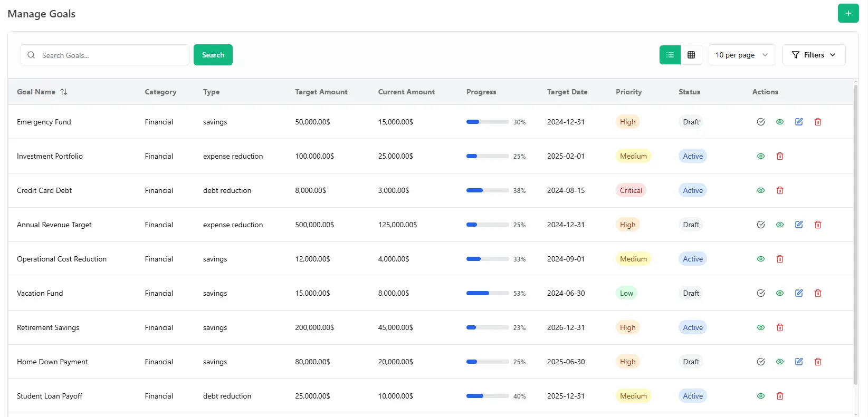Click the 500,000.00$ target amount
This screenshot has width=868, height=417.
314,225
